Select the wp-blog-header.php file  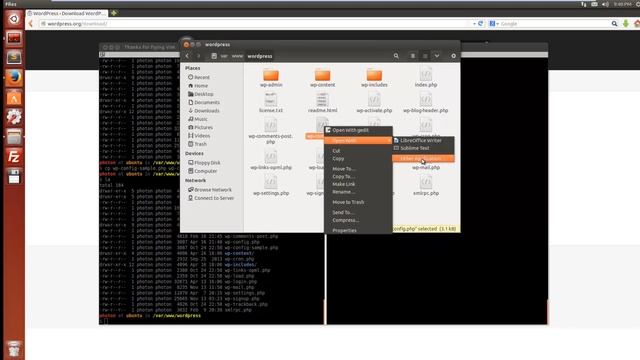(x=426, y=102)
